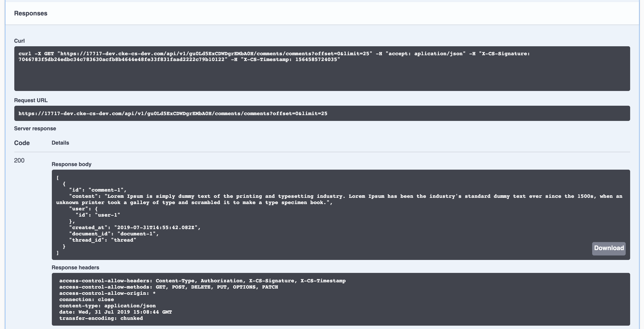Click the transfer-encoding: chunked line
Screen dimensions: 644x329
(x=101, y=318)
